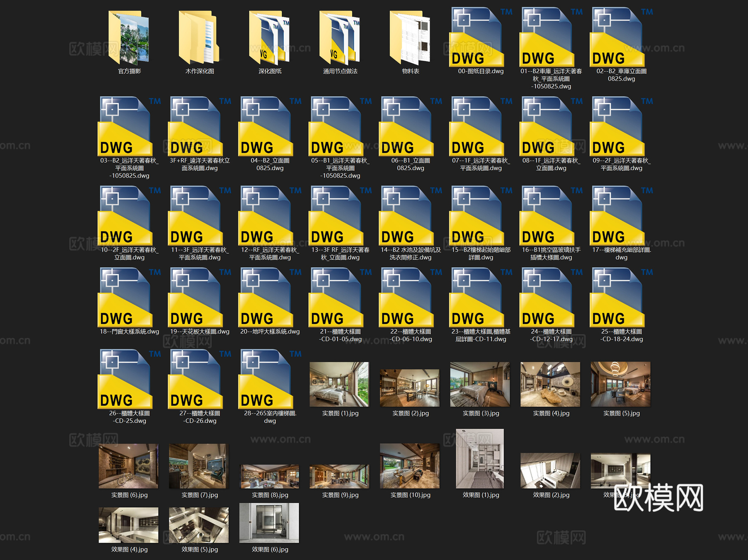
Task: Open the 物料表 folder
Action: click(410, 38)
